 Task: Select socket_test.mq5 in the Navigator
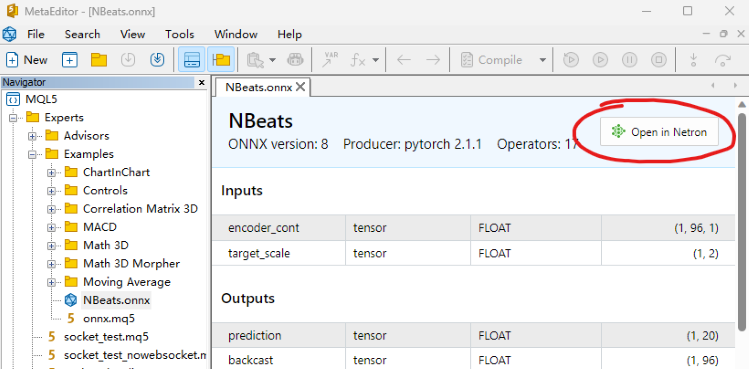(106, 336)
